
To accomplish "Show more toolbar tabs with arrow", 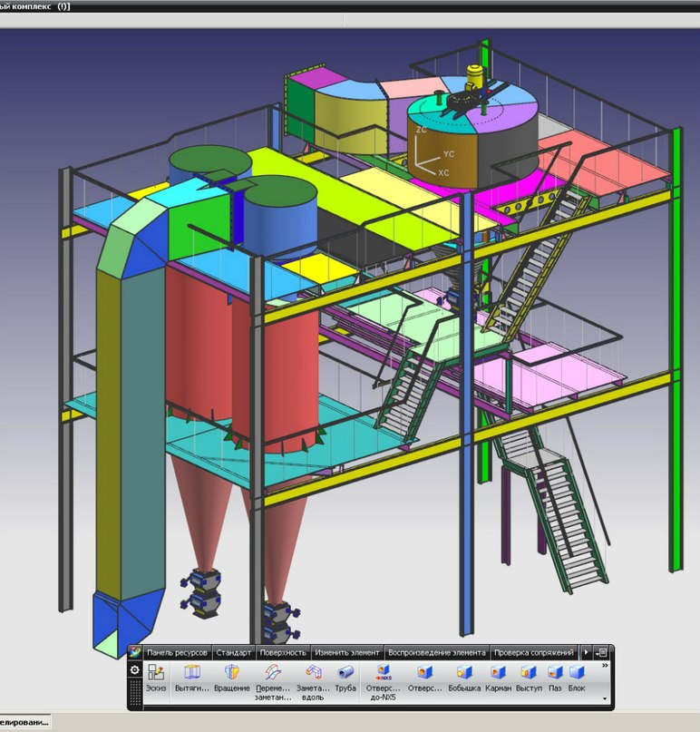I will (587, 652).
